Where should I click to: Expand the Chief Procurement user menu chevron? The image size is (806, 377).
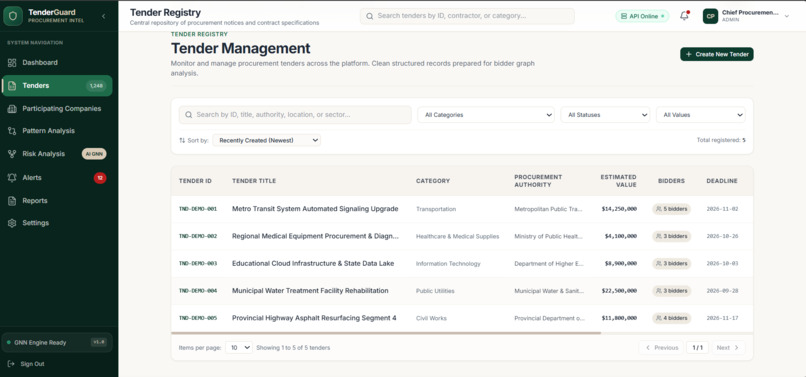tap(786, 16)
